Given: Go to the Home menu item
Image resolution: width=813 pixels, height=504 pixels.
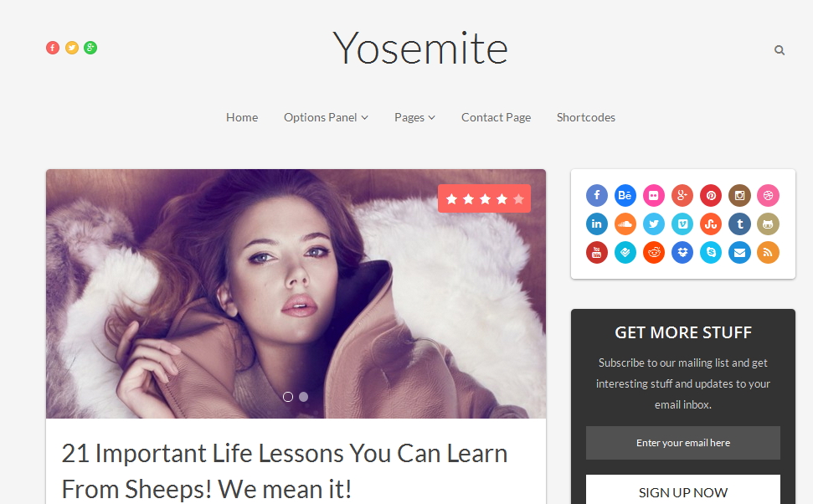Looking at the screenshot, I should 242,118.
